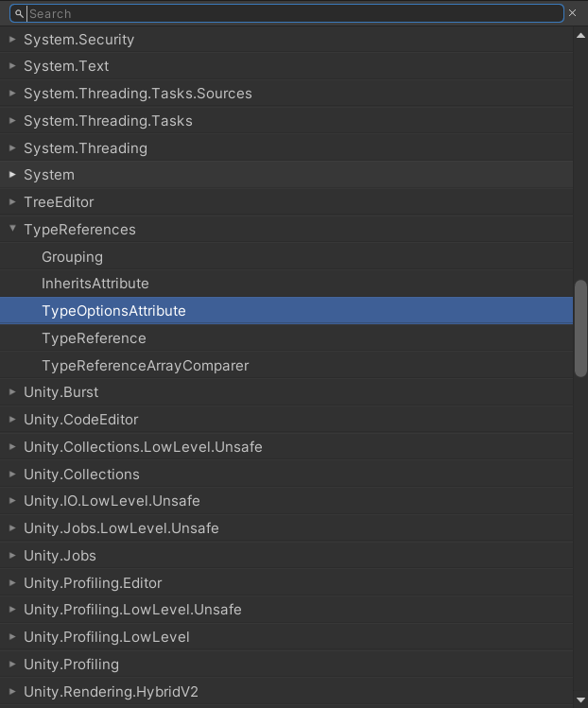The image size is (588, 708).
Task: Click the Unity.Burst label
Action: [61, 392]
